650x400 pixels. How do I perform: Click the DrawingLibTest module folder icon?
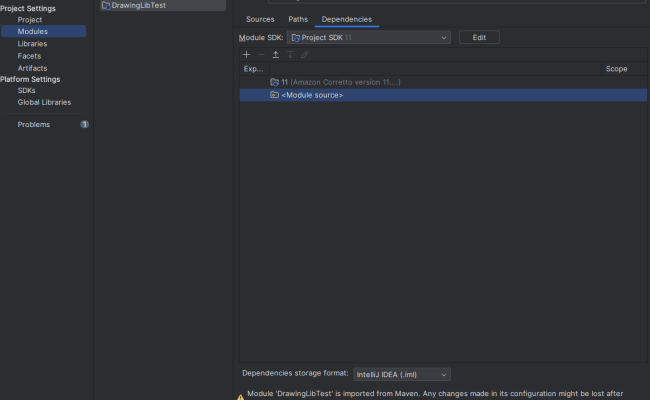pyautogui.click(x=106, y=5)
